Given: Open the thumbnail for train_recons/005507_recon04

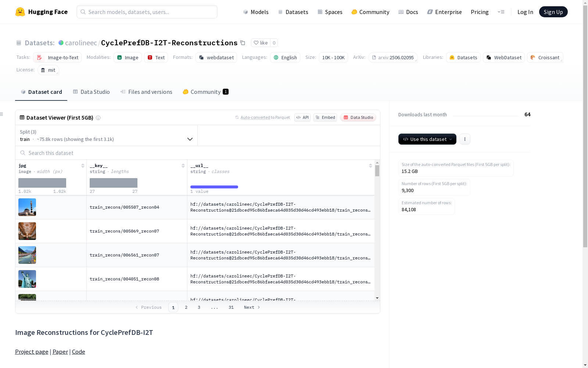Looking at the screenshot, I should [27, 207].
